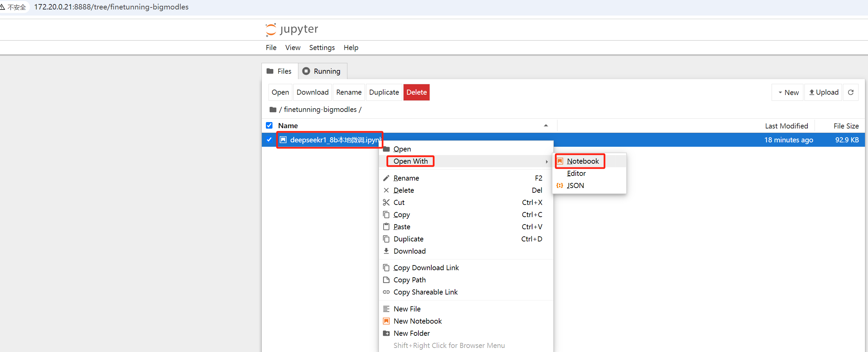This screenshot has height=352, width=868.
Task: Select Cut in the context menu
Action: point(466,203)
